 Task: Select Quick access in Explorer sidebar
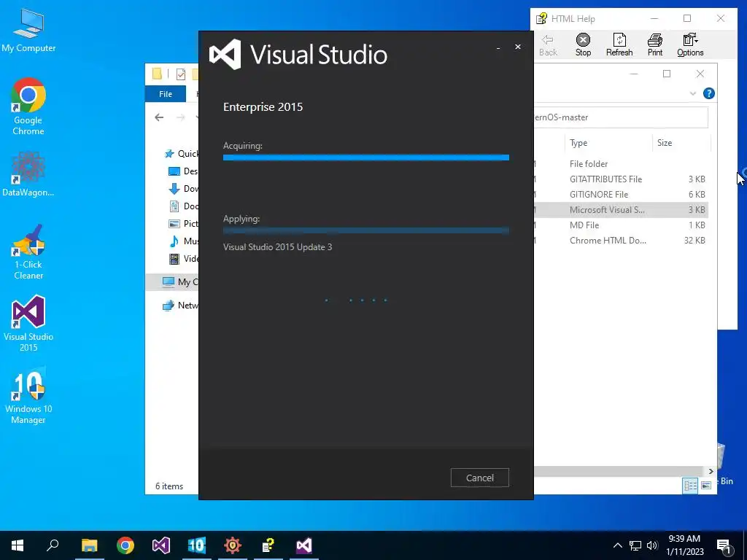[182, 153]
